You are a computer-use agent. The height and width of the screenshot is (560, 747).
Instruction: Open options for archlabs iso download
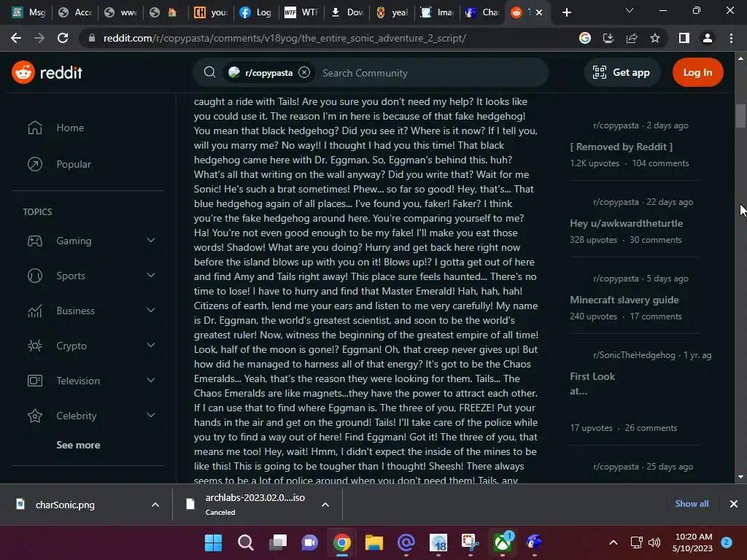[325, 505]
